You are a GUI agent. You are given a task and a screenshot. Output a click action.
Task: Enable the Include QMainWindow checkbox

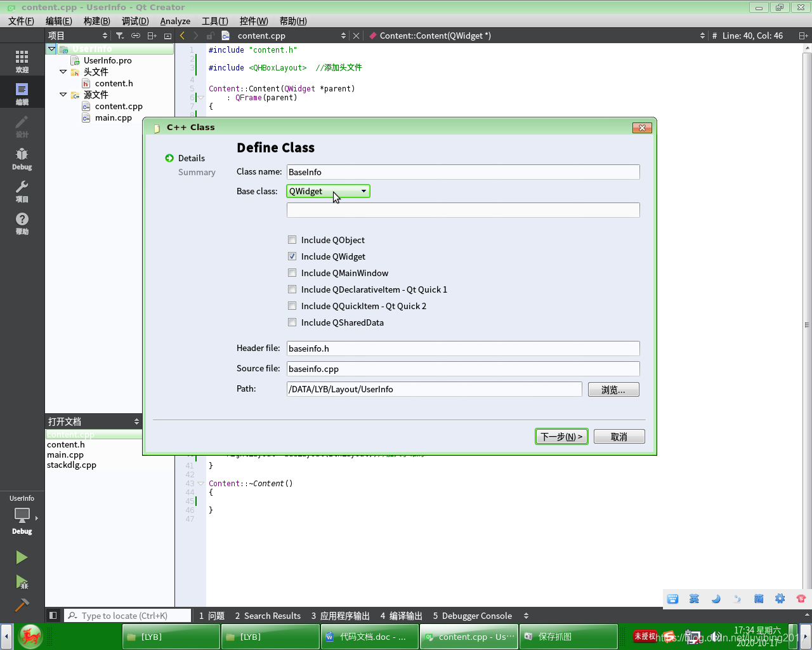click(292, 273)
